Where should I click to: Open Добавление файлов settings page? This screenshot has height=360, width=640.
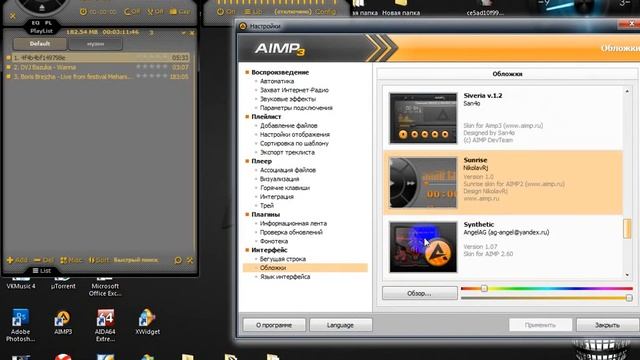(288, 126)
